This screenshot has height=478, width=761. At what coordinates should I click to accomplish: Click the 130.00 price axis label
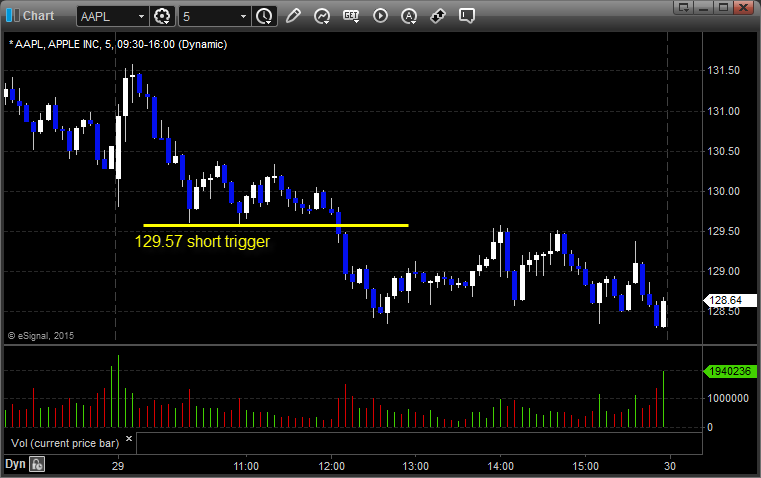[x=723, y=191]
